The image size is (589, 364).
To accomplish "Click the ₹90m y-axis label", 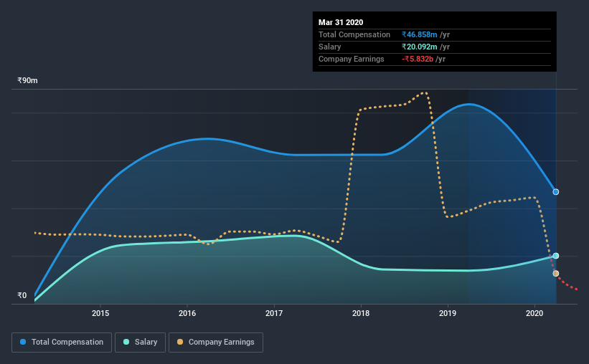I will click(x=27, y=80).
